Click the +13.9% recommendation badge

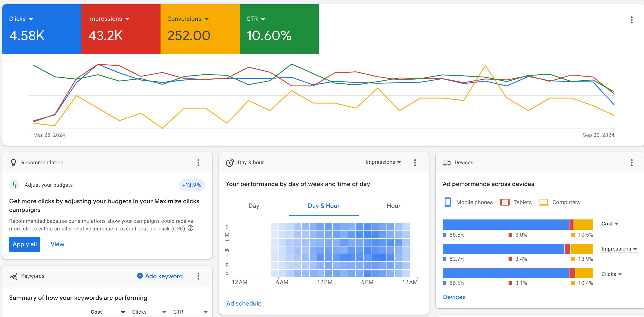coord(192,185)
